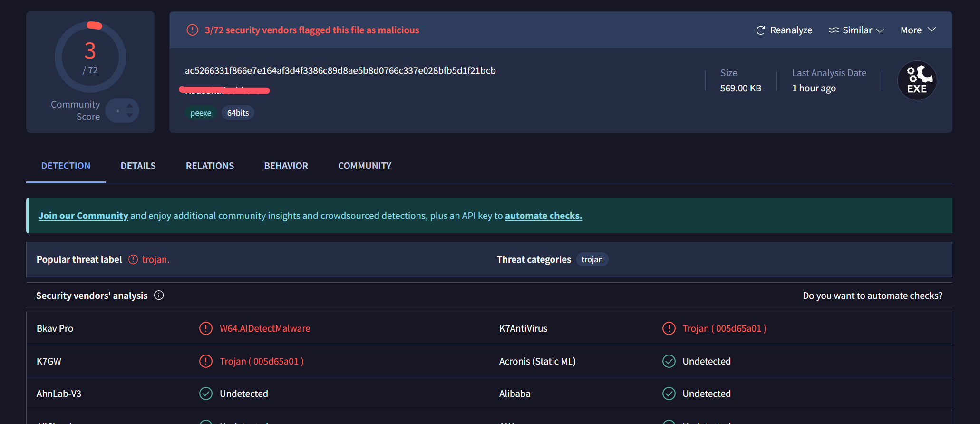
Task: Click the Size label
Action: pos(729,73)
